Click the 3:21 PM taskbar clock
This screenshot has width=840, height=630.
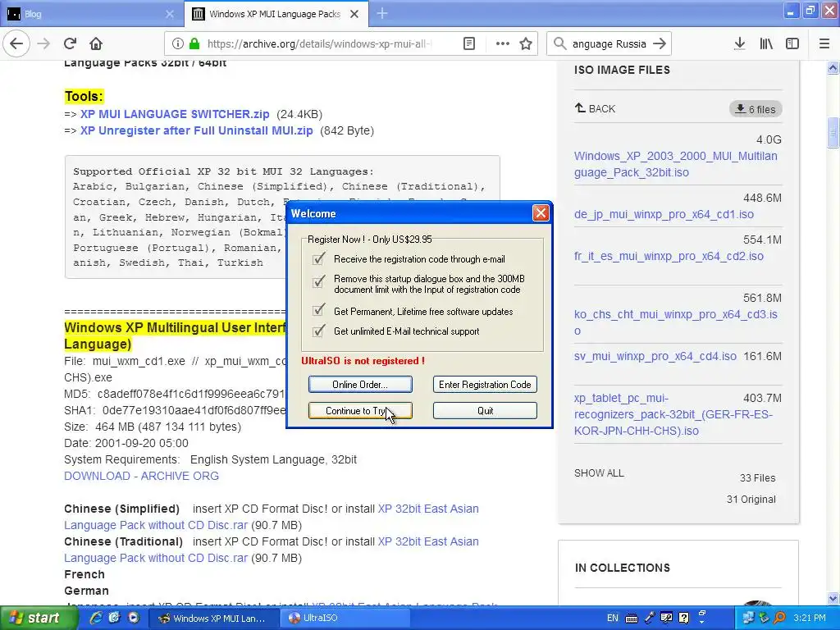pos(810,618)
